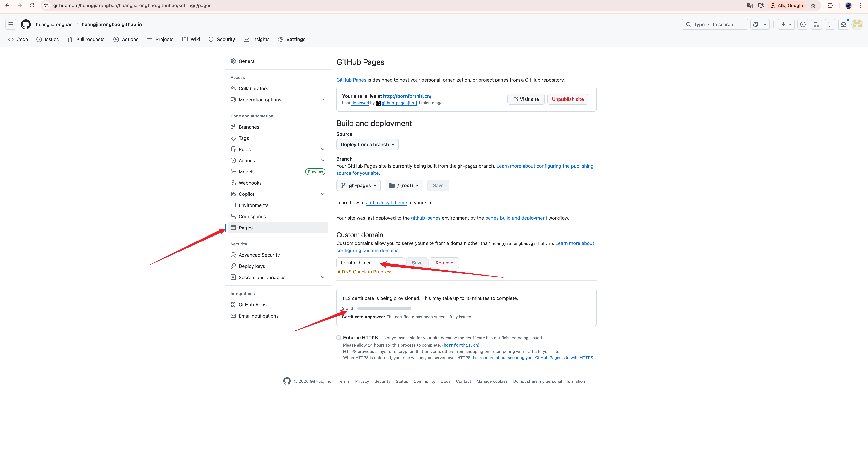This screenshot has height=472, width=868.
Task: Click the branch icon beside Branches
Action: (233, 127)
